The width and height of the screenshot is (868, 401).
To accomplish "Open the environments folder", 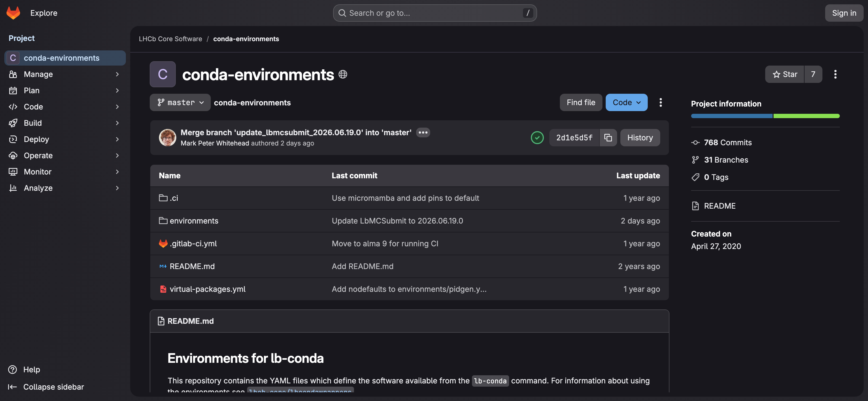I will 194,221.
